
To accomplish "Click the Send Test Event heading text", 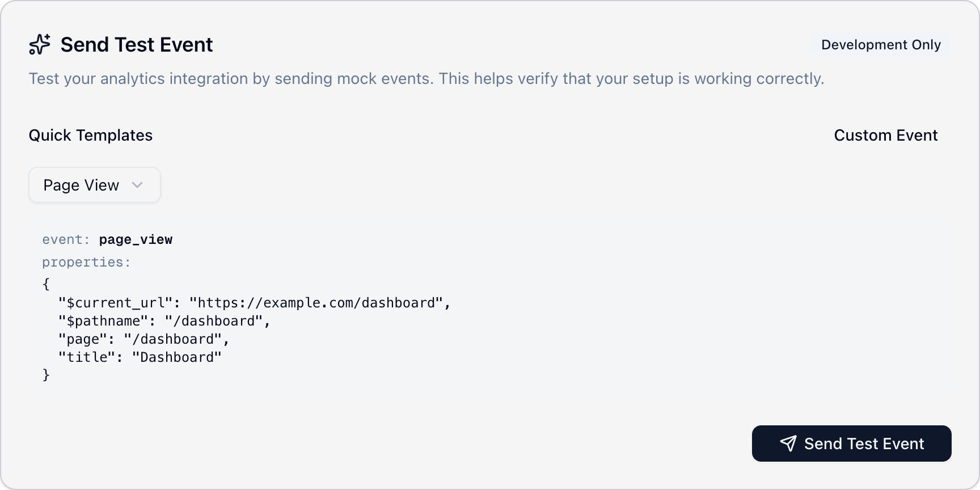I will point(137,45).
